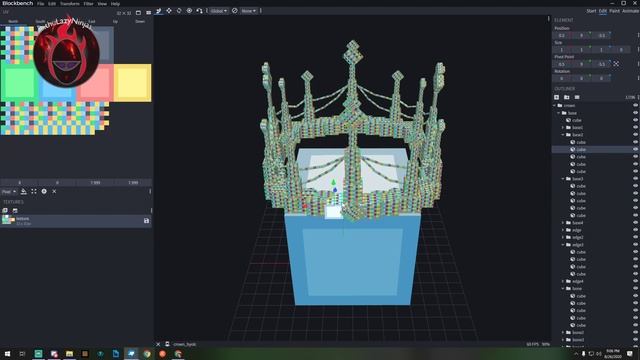Screen dimensions: 640x360
Task: Click the fill icon under UV editor
Action: click(24, 191)
